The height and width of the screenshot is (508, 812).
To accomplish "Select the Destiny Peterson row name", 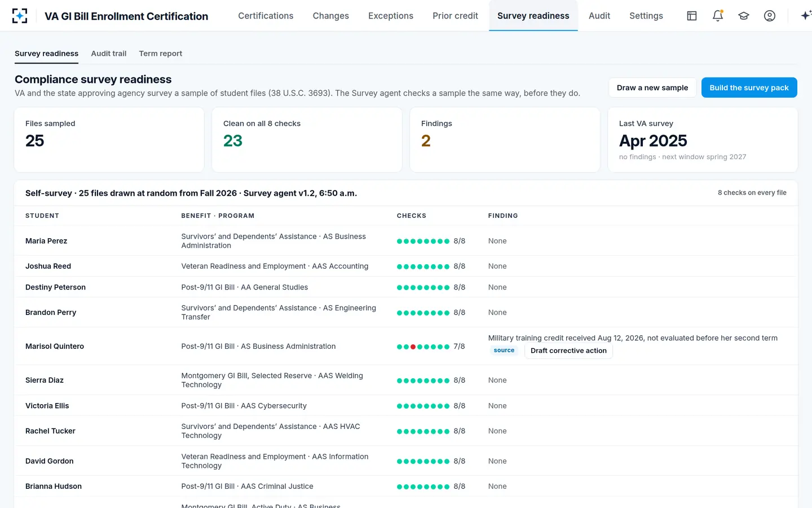I will (x=55, y=287).
